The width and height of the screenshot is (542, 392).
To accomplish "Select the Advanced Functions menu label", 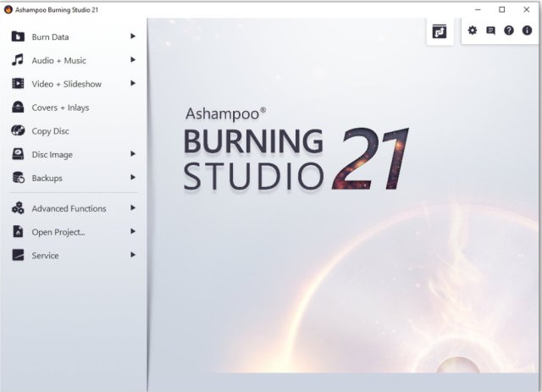I will 69,208.
